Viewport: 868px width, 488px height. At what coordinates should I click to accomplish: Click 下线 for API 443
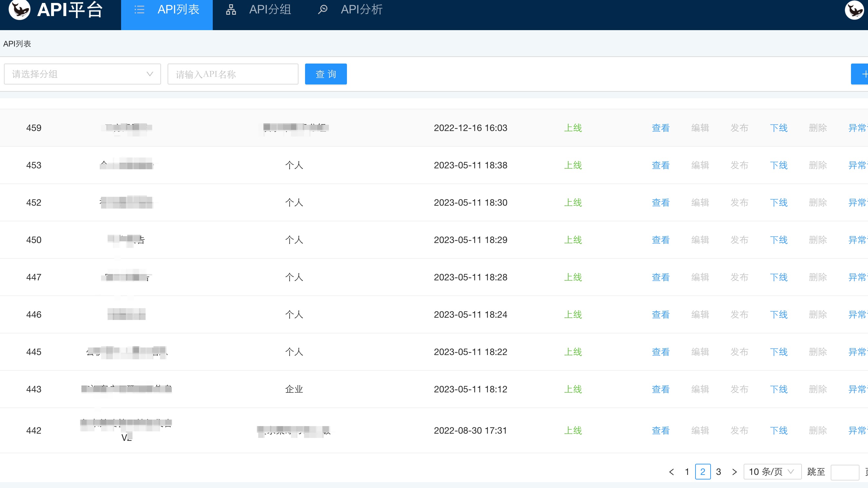click(779, 389)
